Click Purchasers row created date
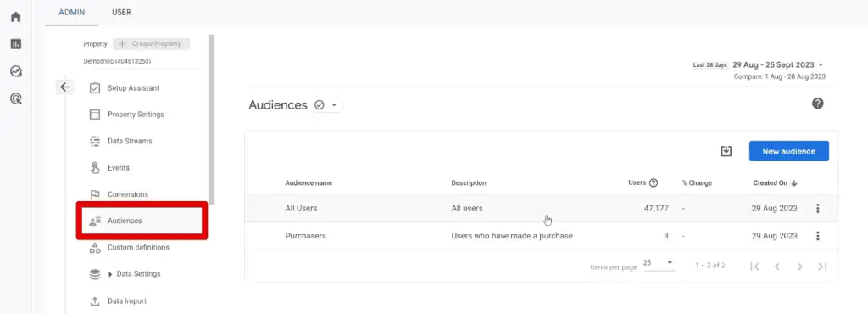 pyautogui.click(x=775, y=236)
